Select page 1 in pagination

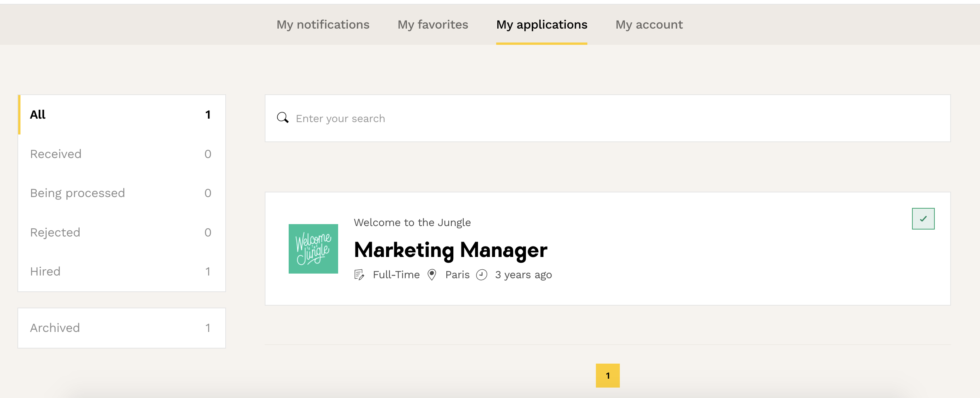(607, 376)
